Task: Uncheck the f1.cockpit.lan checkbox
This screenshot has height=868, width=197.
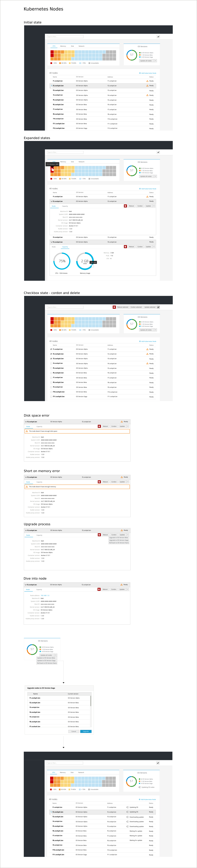Action: [x=51, y=349]
